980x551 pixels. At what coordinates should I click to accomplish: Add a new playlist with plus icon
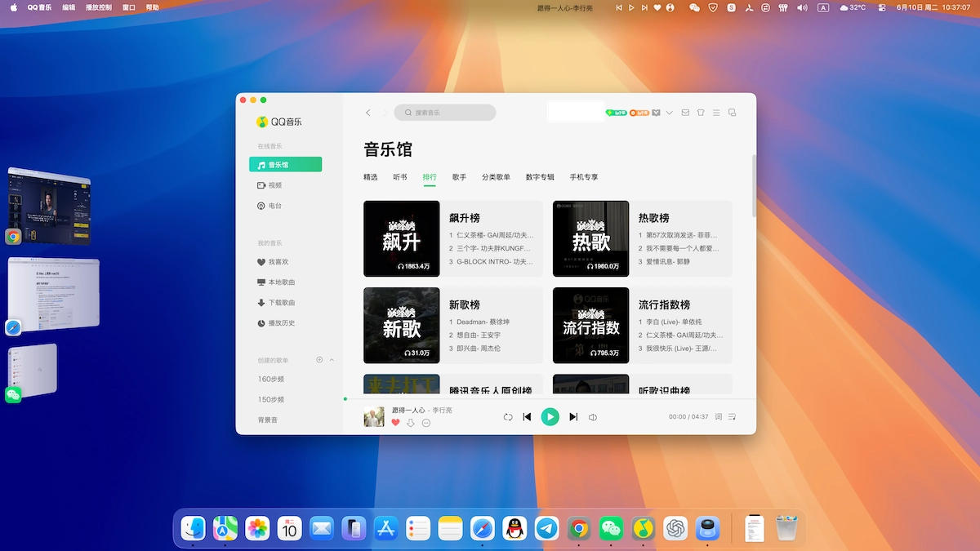pos(319,360)
